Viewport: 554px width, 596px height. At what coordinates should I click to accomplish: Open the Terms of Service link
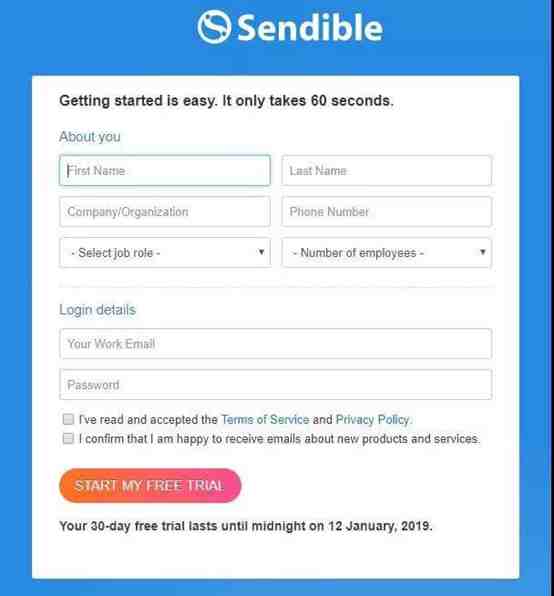(265, 420)
